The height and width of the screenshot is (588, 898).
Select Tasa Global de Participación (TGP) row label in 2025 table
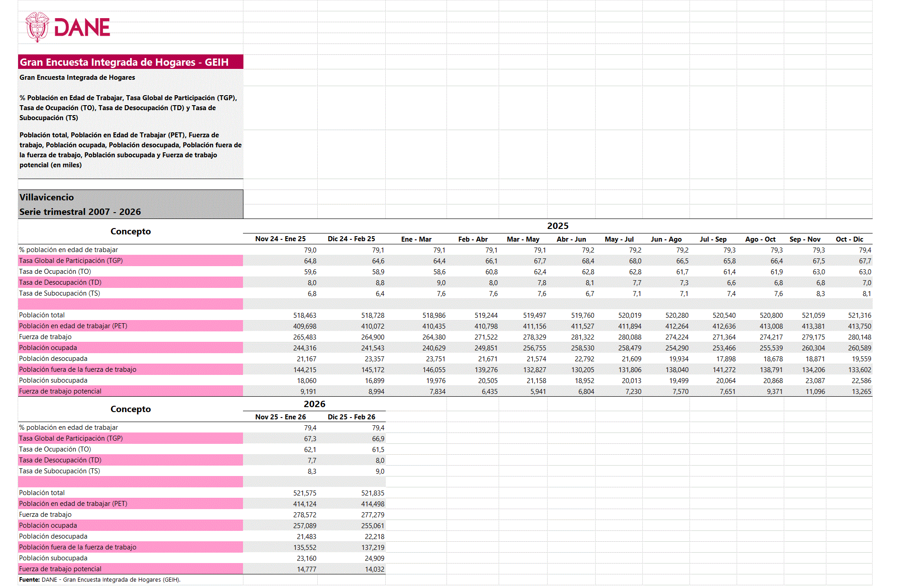[x=71, y=261]
